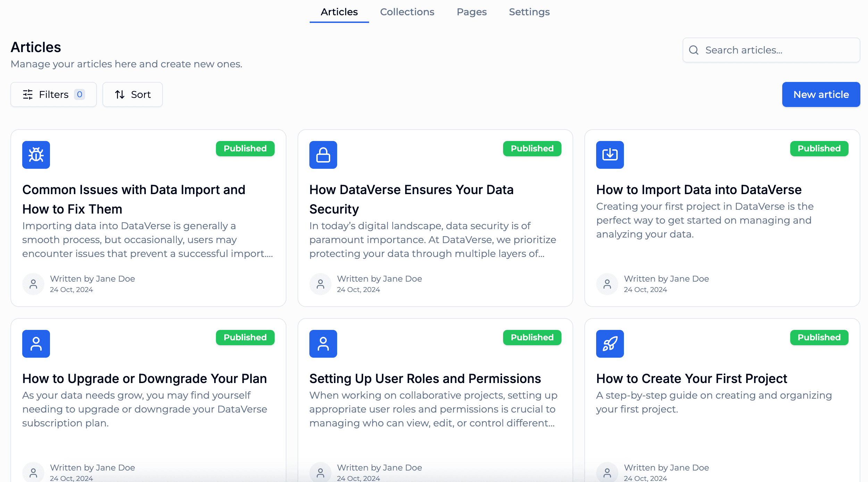868x482 pixels.
Task: Click the rocket icon on First Project article
Action: coord(610,343)
